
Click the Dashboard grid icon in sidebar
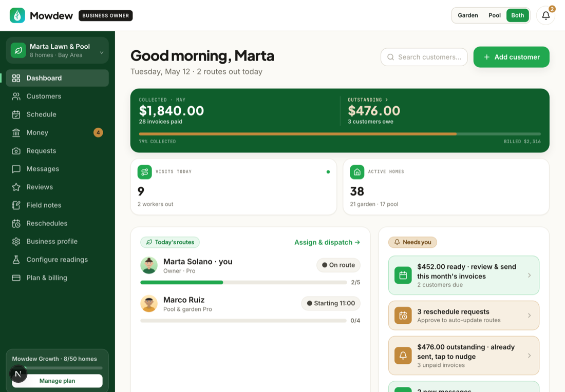click(x=16, y=78)
